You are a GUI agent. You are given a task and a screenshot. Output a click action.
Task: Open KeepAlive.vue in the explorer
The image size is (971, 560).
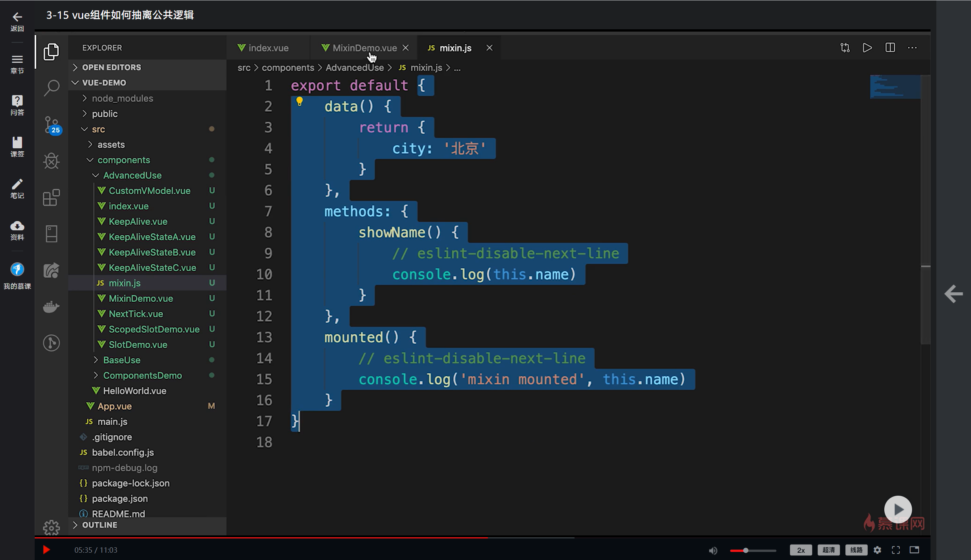click(147, 221)
